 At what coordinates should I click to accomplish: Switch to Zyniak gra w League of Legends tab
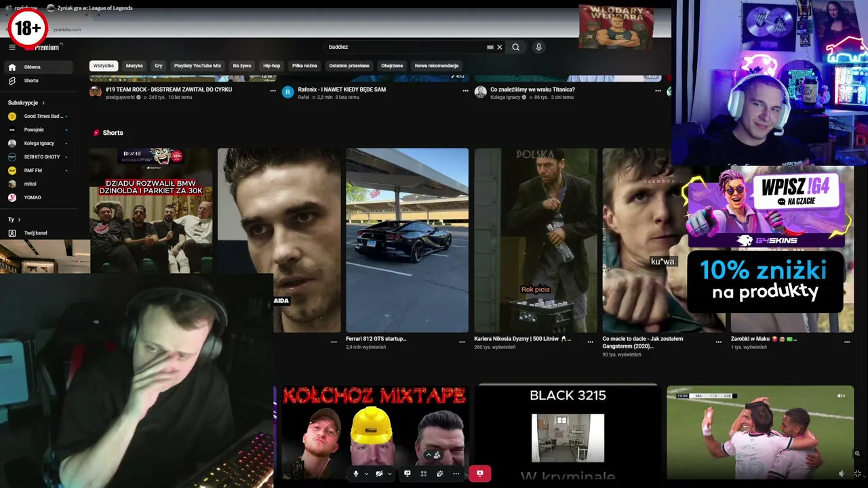tap(90, 8)
